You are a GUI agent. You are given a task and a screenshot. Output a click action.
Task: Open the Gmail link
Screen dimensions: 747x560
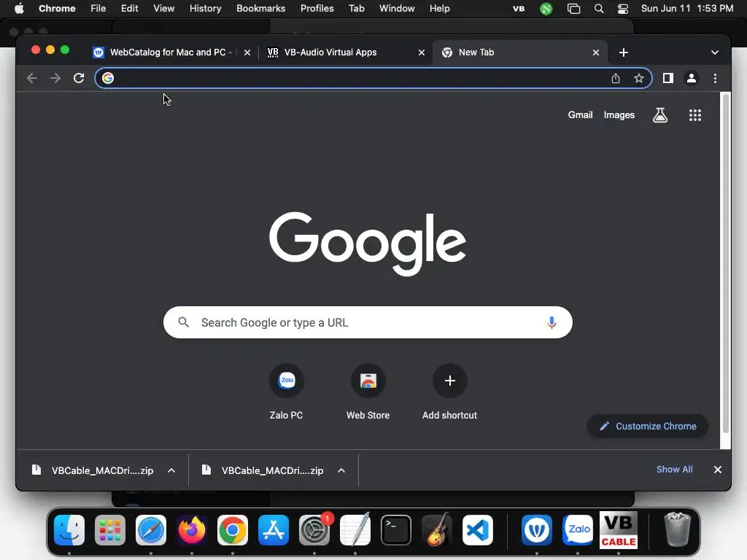point(580,114)
